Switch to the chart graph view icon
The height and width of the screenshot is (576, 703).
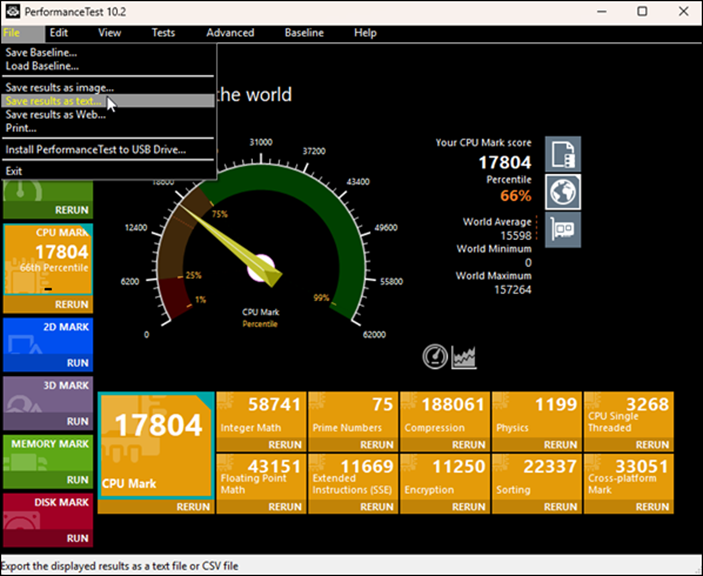tap(464, 357)
